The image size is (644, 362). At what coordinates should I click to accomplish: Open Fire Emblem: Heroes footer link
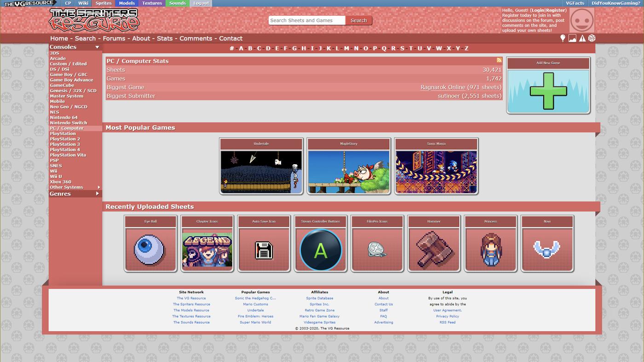(255, 316)
